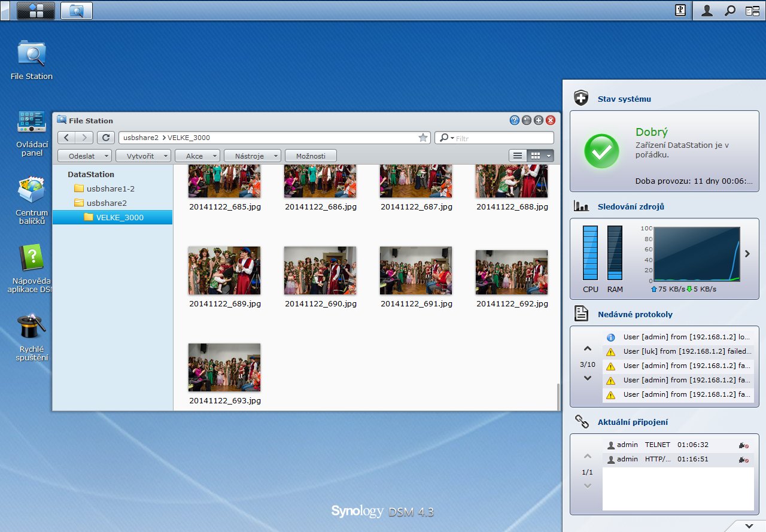The image size is (766, 532).
Task: Click Aktuální připojení widget header
Action: (633, 422)
